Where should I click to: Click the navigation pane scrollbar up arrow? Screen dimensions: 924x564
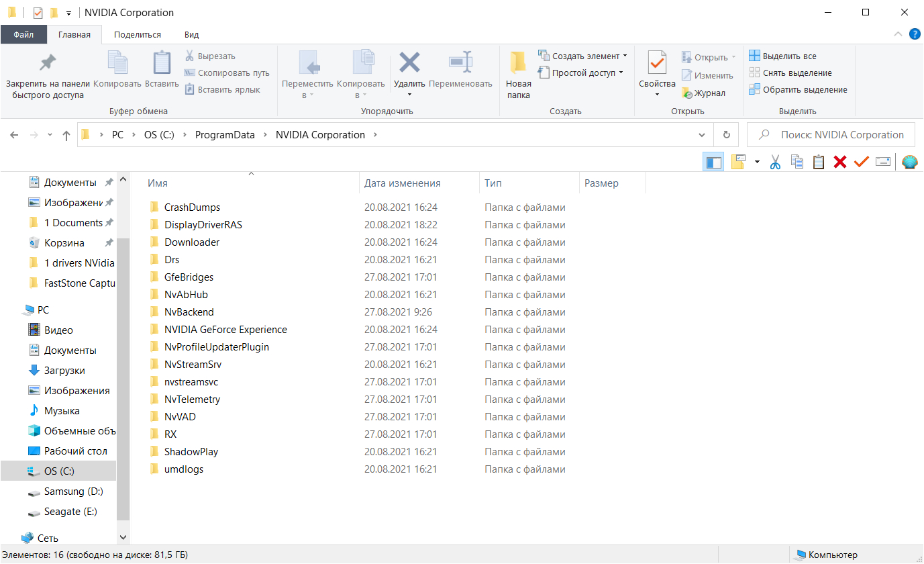click(x=123, y=179)
